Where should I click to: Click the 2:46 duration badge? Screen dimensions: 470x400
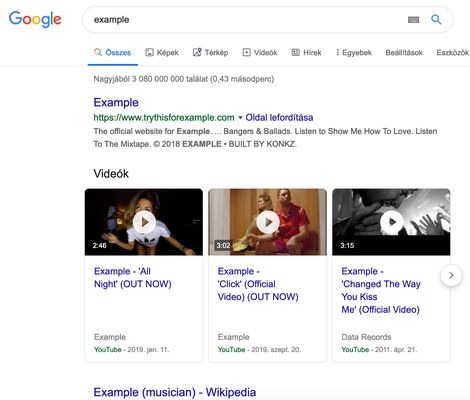coord(99,246)
